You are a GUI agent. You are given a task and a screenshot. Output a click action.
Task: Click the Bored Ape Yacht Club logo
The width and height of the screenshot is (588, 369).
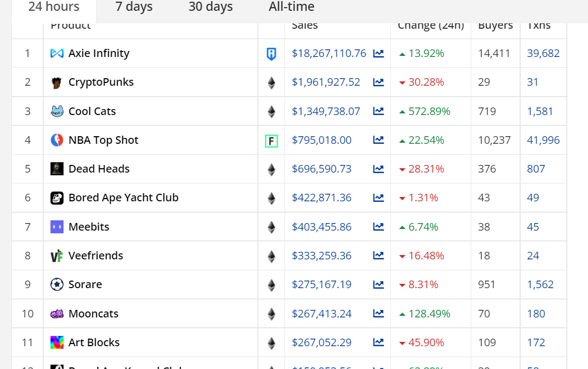(x=57, y=198)
